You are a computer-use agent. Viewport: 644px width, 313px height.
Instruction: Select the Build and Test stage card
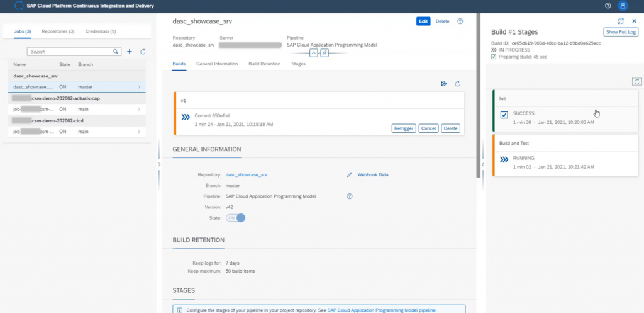(565, 156)
